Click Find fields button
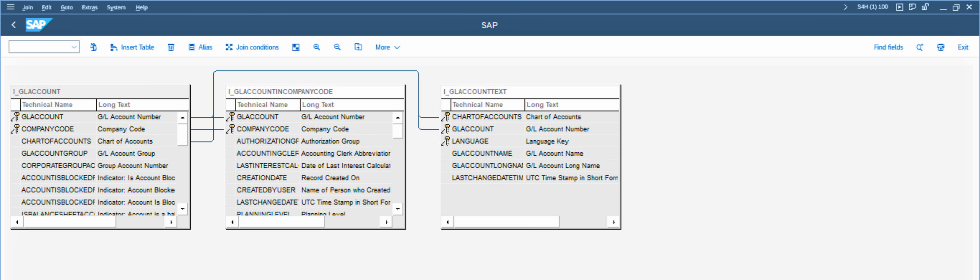The width and height of the screenshot is (980, 280). 888,47
